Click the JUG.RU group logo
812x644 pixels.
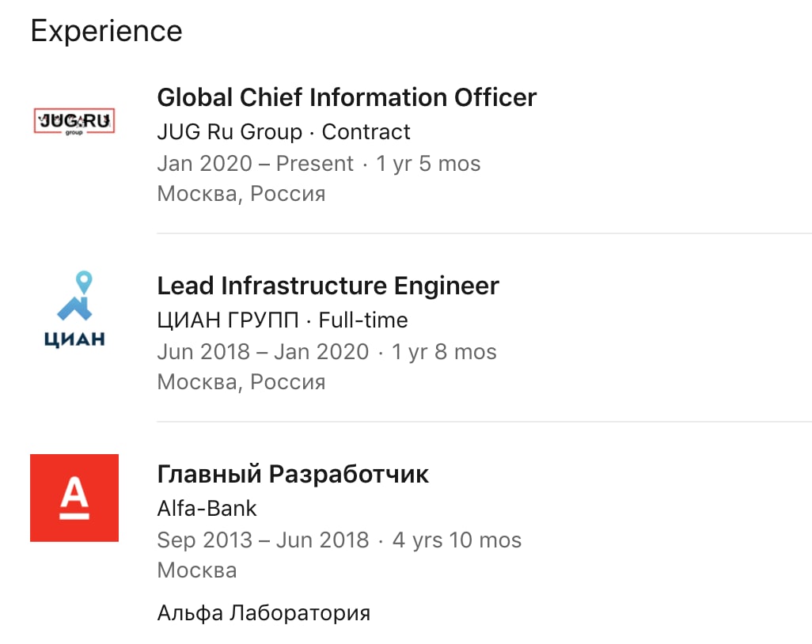coord(74,121)
